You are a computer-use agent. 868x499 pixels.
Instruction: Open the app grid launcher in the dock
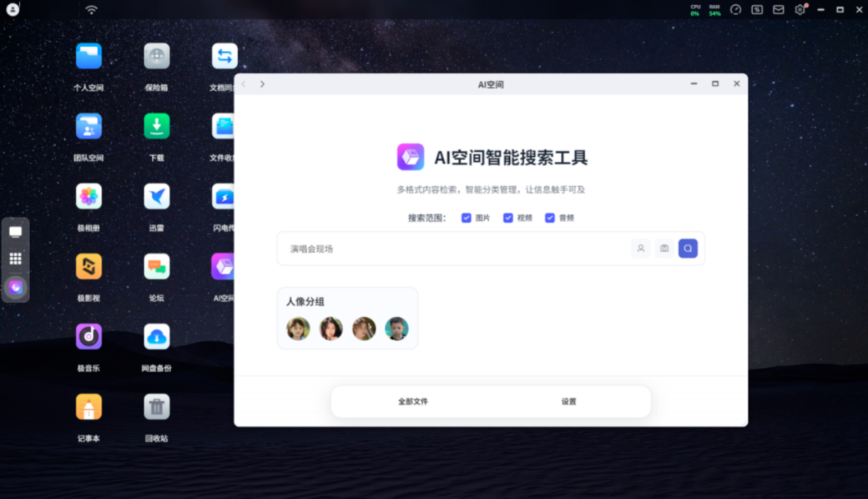(15, 259)
